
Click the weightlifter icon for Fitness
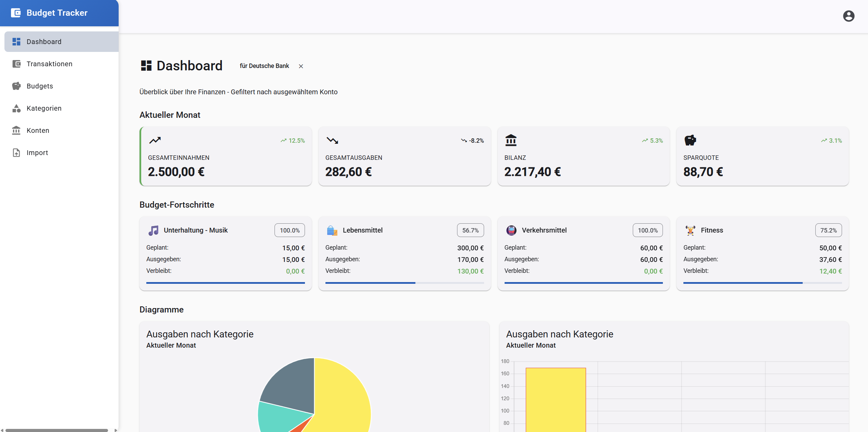pyautogui.click(x=690, y=231)
